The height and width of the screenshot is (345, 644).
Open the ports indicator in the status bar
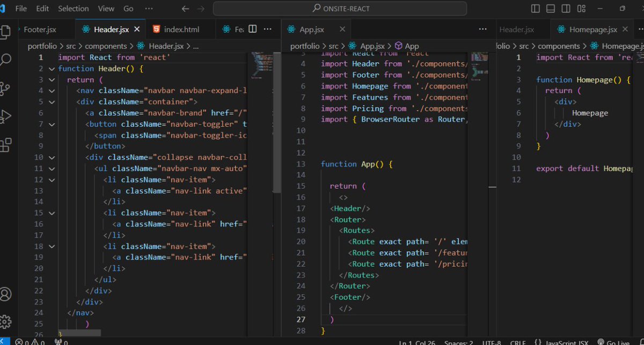(x=61, y=342)
